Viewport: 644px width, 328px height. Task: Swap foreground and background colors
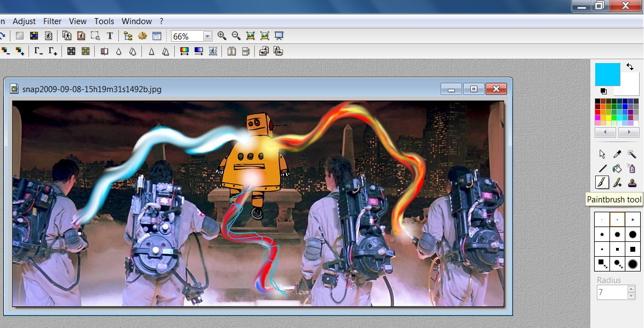point(630,66)
